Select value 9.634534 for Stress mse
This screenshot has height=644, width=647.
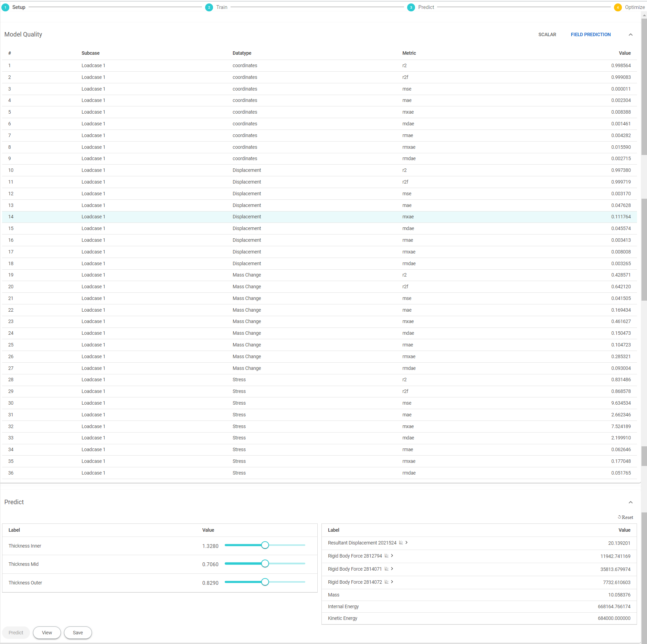click(x=621, y=403)
